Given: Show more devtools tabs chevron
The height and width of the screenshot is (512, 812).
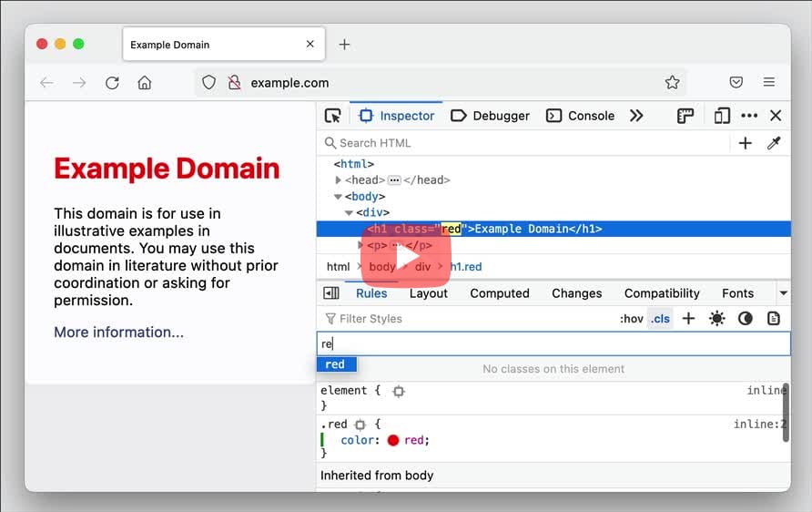Looking at the screenshot, I should (x=636, y=116).
